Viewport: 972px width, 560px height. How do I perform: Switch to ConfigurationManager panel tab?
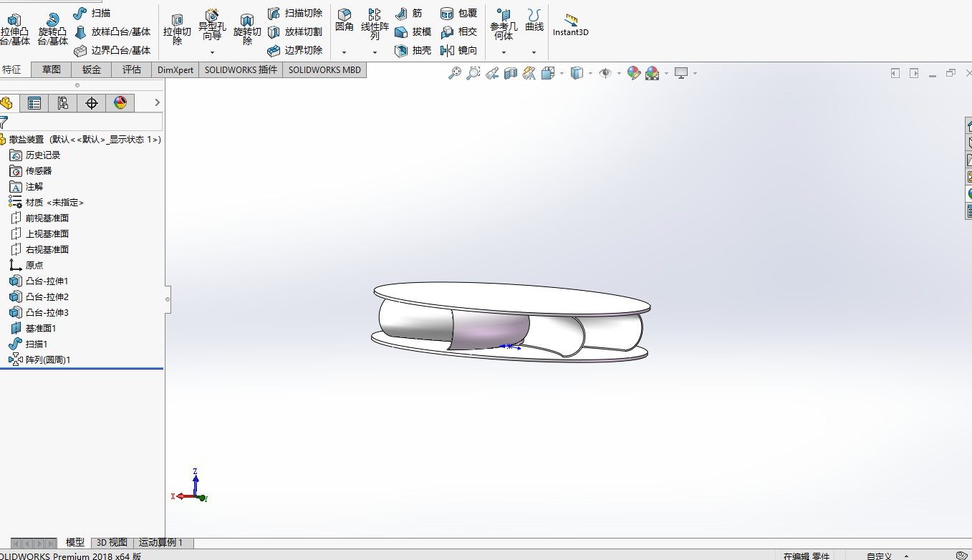tap(62, 103)
